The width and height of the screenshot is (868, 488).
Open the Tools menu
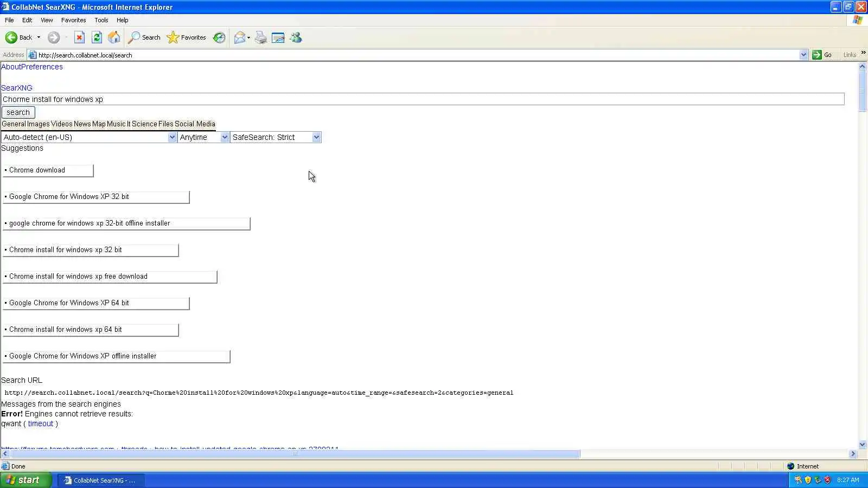[101, 20]
